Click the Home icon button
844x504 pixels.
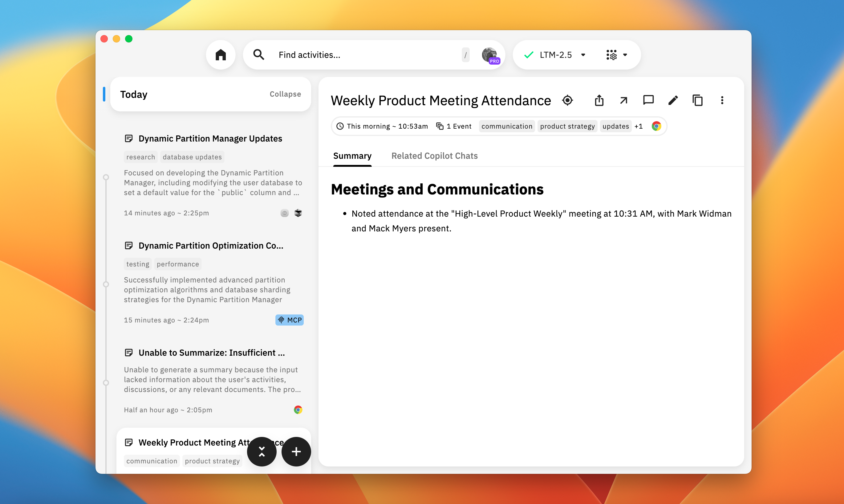(221, 55)
